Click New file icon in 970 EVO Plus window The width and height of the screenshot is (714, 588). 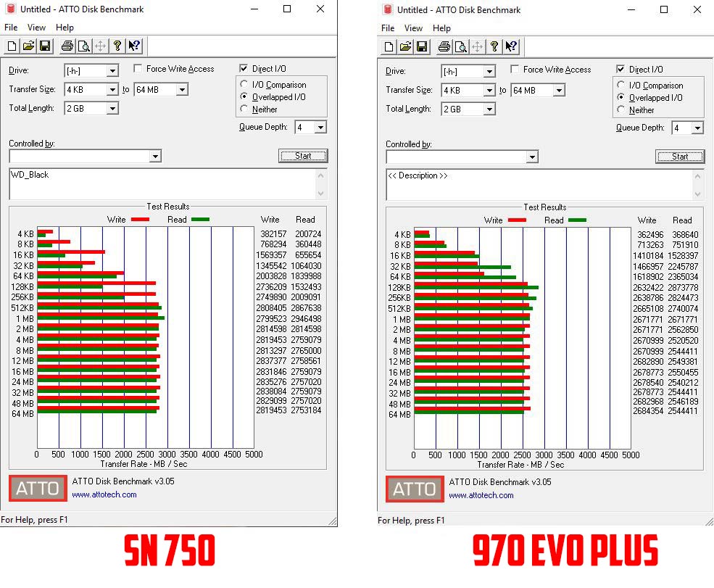point(389,46)
